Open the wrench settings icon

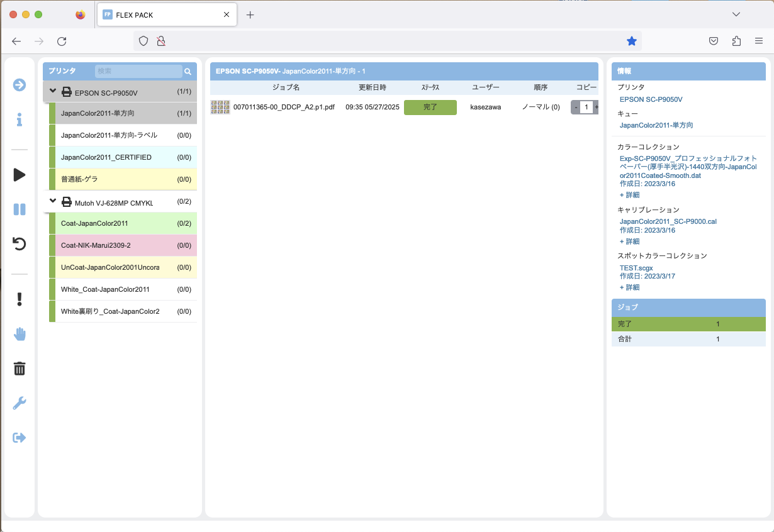[x=20, y=403]
